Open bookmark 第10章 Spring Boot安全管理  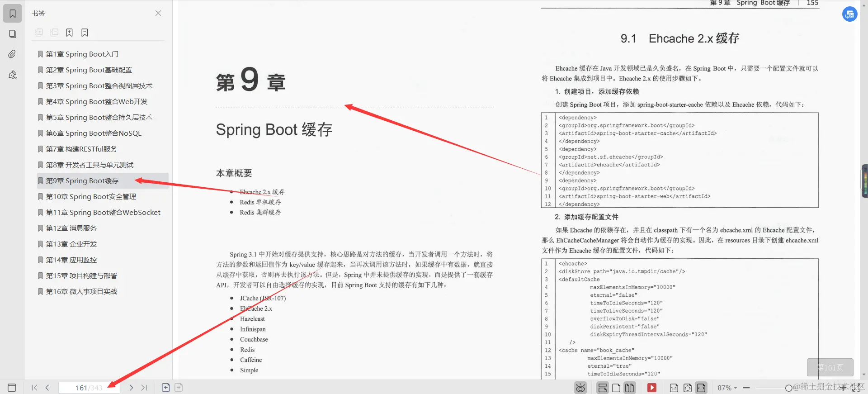(x=91, y=196)
